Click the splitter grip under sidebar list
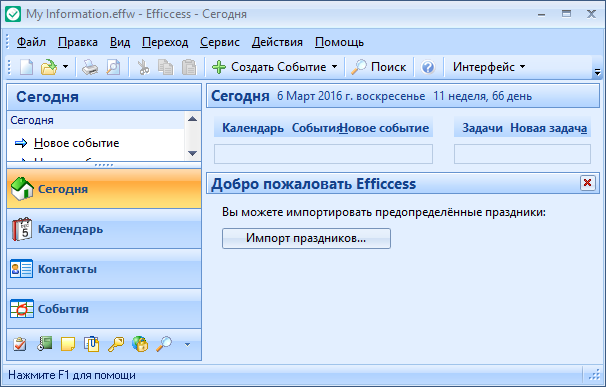This screenshot has height=387, width=606. pyautogui.click(x=104, y=165)
